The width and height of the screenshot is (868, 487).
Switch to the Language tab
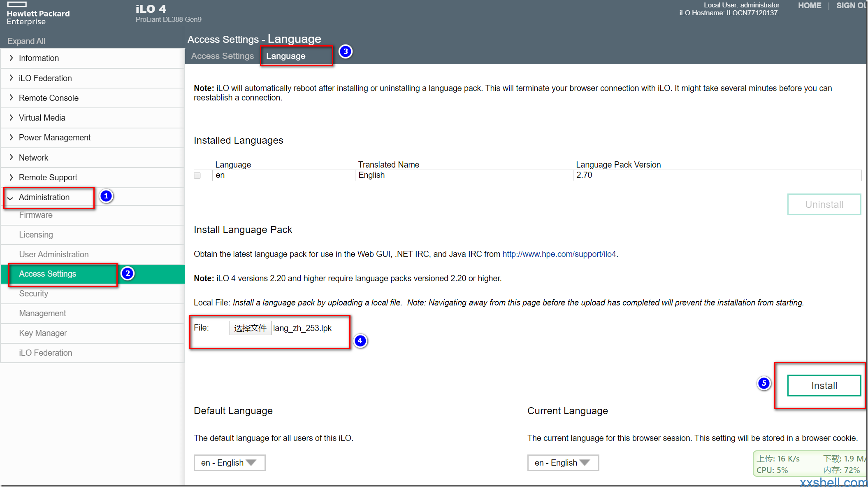[x=286, y=56]
